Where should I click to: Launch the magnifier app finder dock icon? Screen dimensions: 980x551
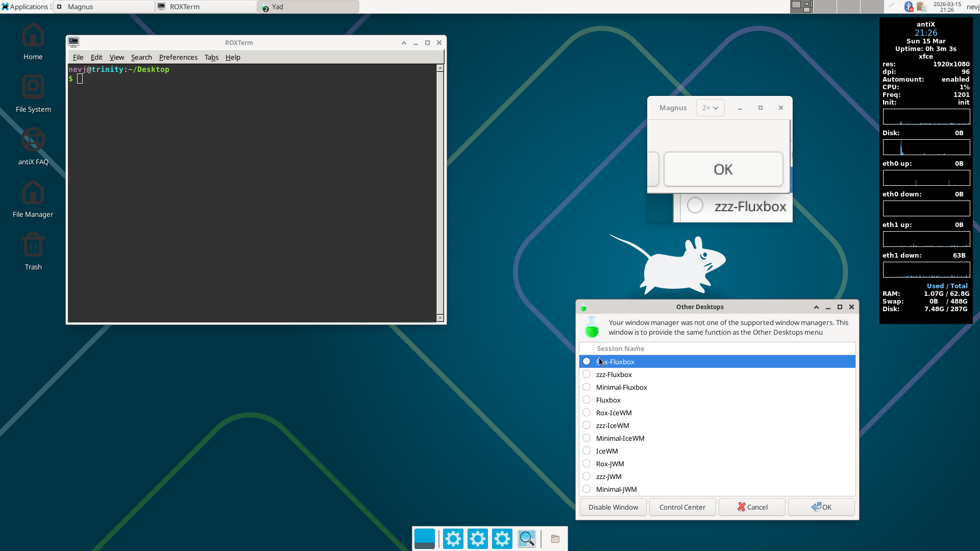click(x=526, y=539)
